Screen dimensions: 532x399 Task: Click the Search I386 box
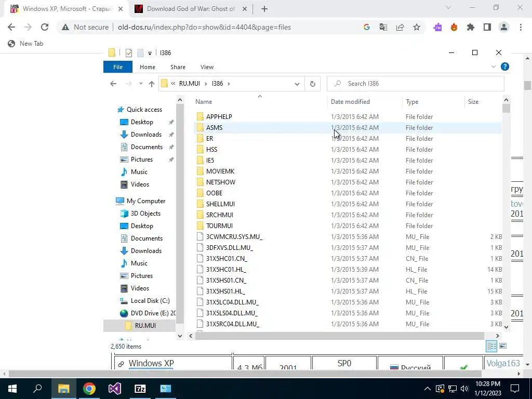coord(416,84)
